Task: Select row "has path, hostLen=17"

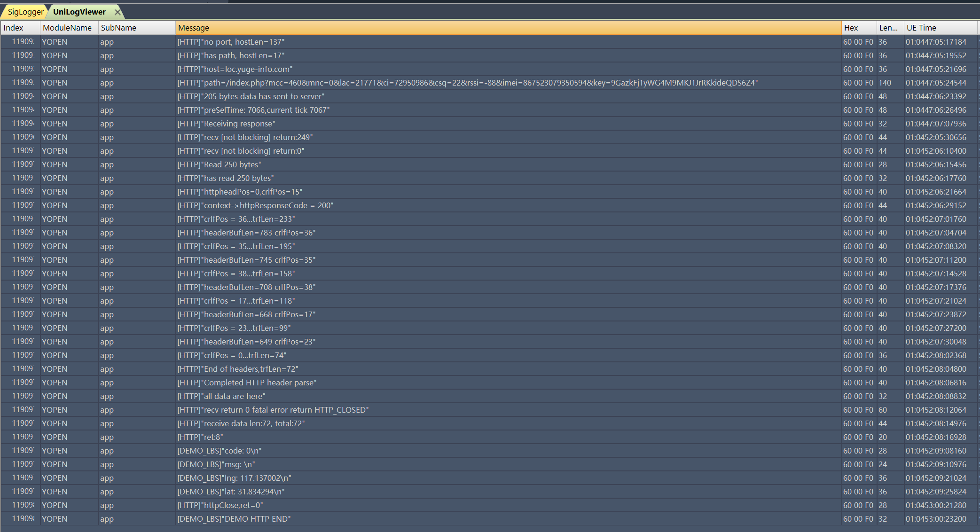Action: pyautogui.click(x=489, y=55)
